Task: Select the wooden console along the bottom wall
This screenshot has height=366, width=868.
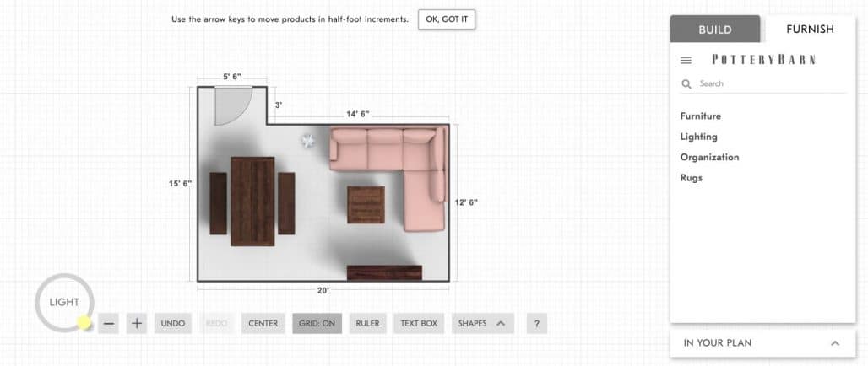Action: (384, 272)
